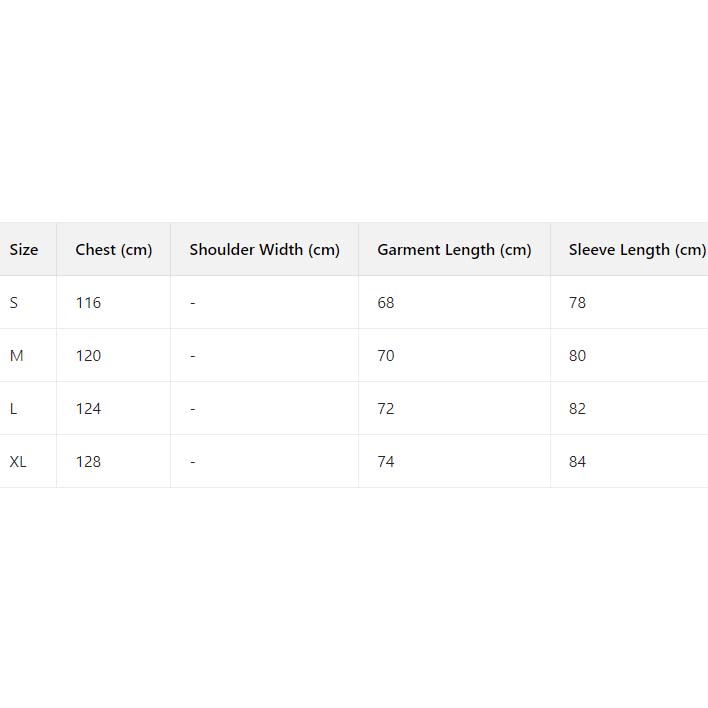Screen dimensions: 708x708
Task: Click garment length 72 cell
Action: [386, 409]
